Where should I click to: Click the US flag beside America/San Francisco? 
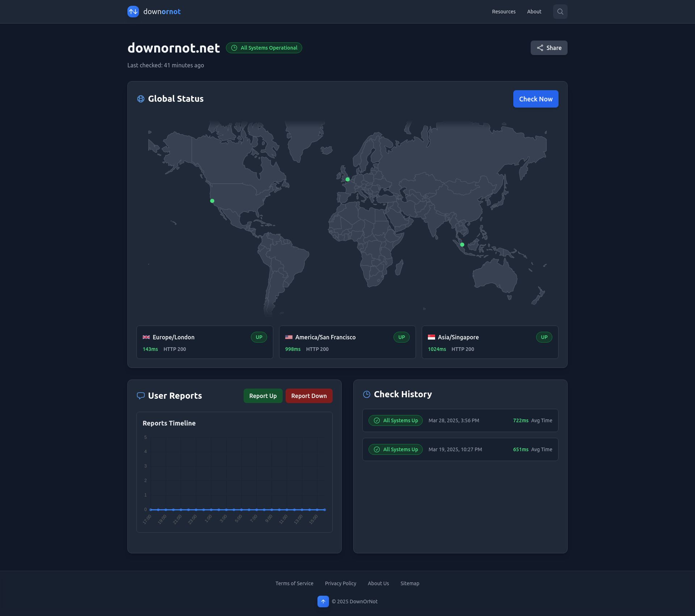tap(288, 337)
